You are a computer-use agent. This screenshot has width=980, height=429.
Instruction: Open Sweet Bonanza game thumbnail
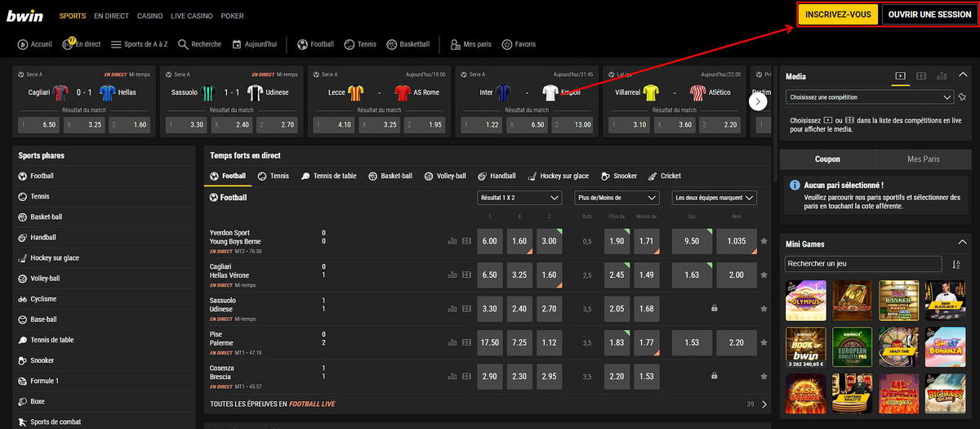point(945,347)
